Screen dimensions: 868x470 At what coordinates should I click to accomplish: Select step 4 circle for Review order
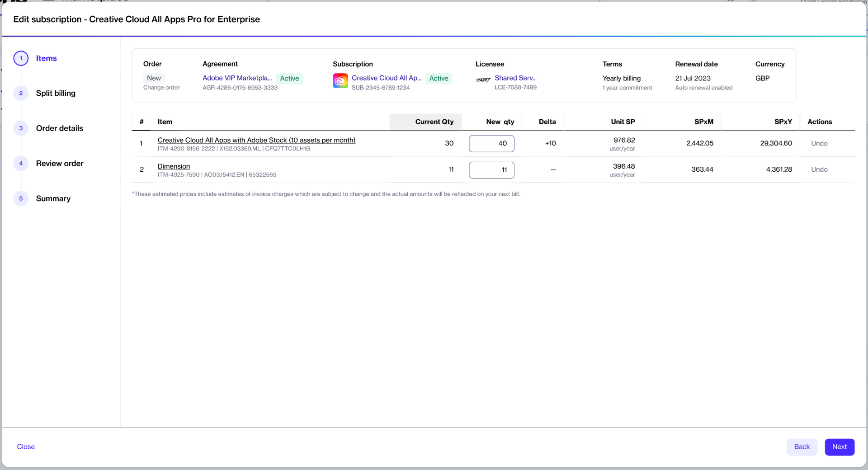[21, 164]
